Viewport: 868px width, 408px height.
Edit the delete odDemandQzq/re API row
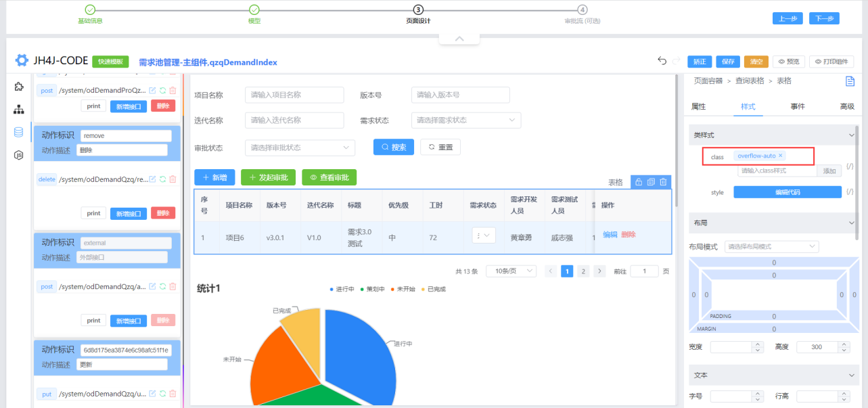coord(152,179)
